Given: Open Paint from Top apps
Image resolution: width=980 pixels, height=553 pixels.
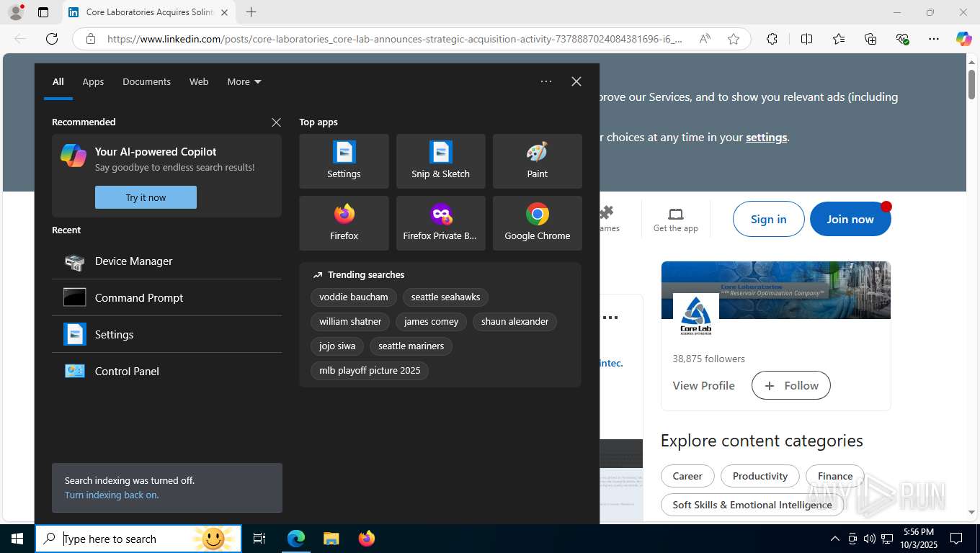Looking at the screenshot, I should tap(537, 161).
